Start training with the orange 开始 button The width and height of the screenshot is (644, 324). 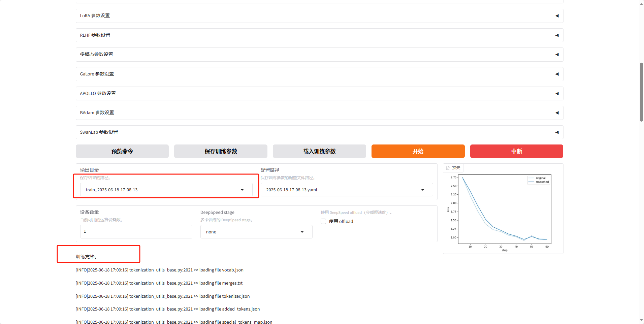[x=418, y=151]
